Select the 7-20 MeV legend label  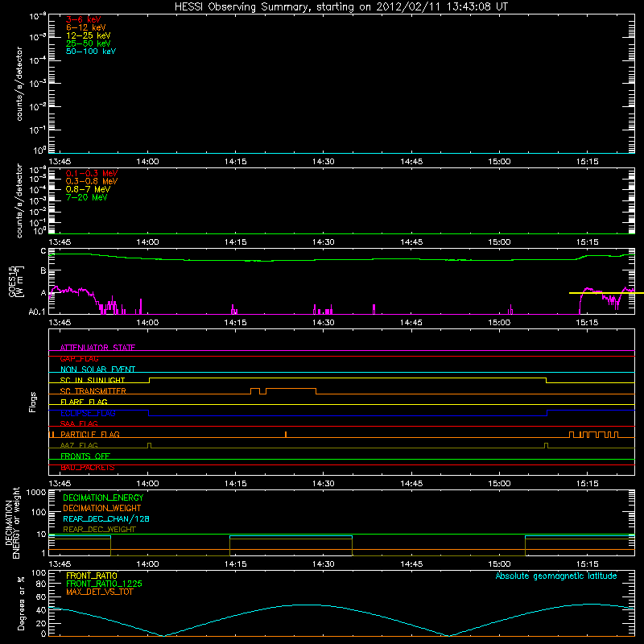86,197
